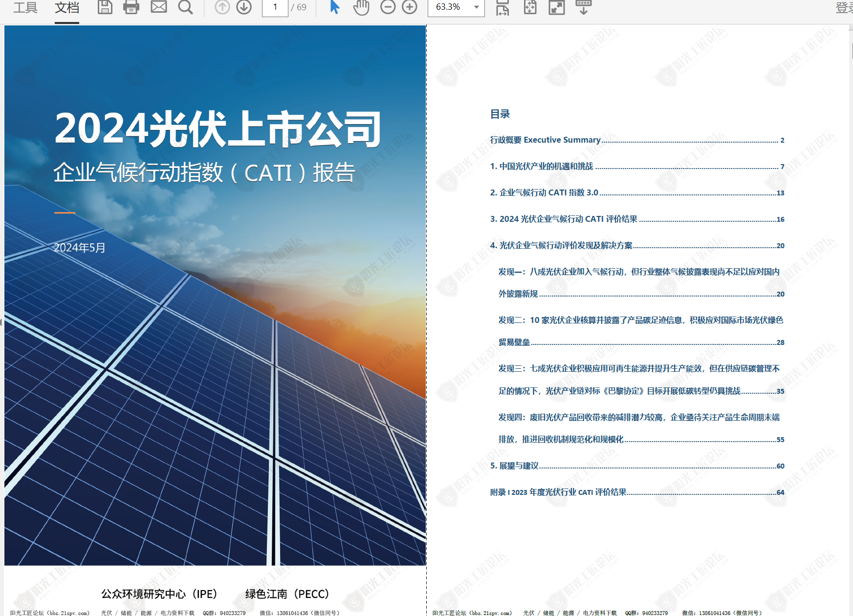Click the 目录 heading

click(500, 114)
